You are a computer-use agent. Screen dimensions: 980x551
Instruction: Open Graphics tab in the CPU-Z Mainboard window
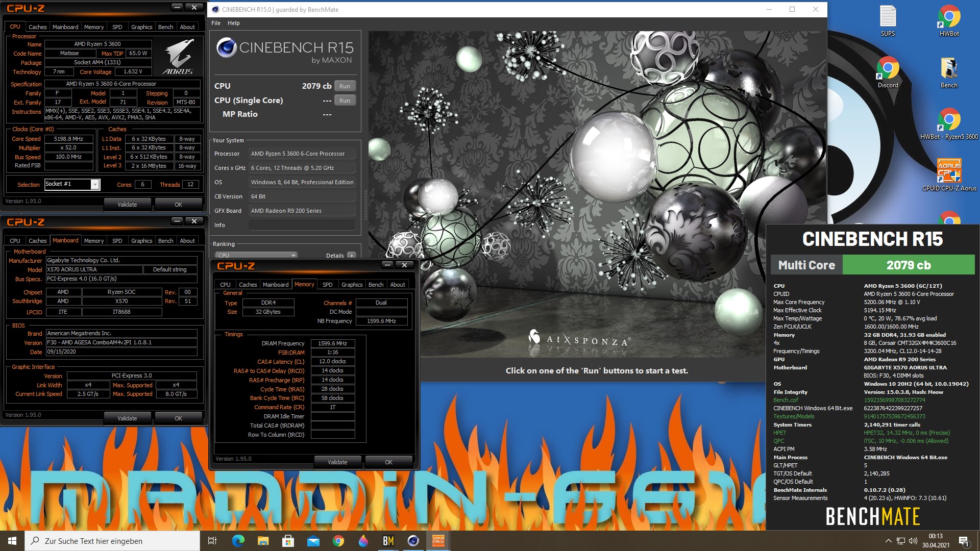pyautogui.click(x=141, y=241)
